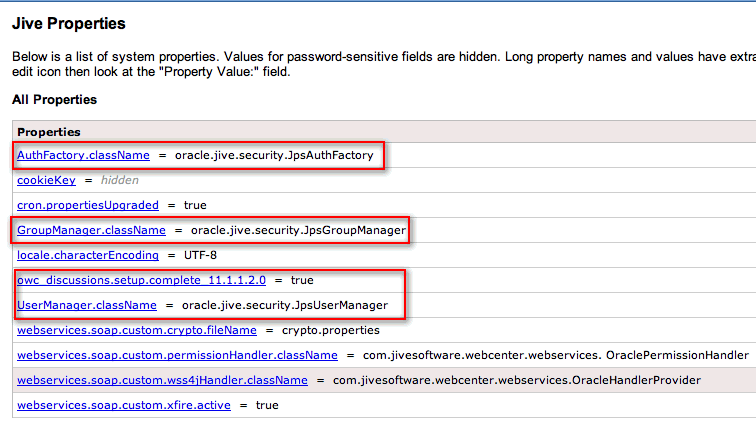Open the UserManager.className property link
756x426 pixels.
point(87,306)
